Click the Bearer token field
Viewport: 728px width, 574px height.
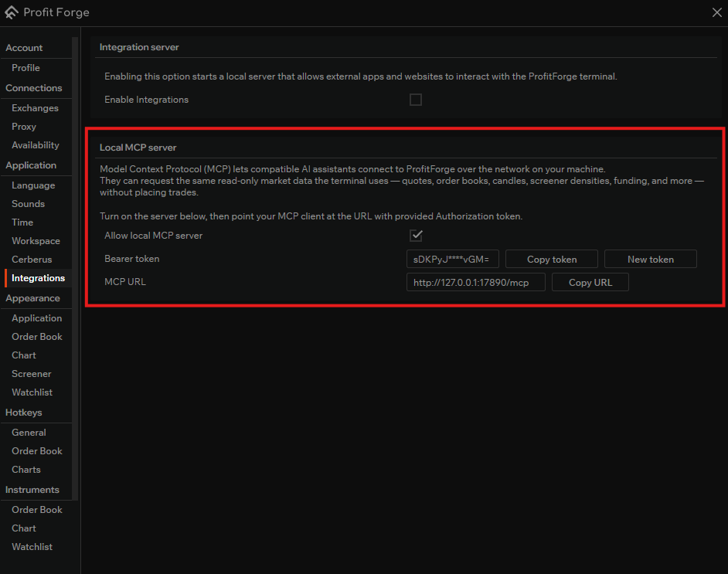(453, 259)
